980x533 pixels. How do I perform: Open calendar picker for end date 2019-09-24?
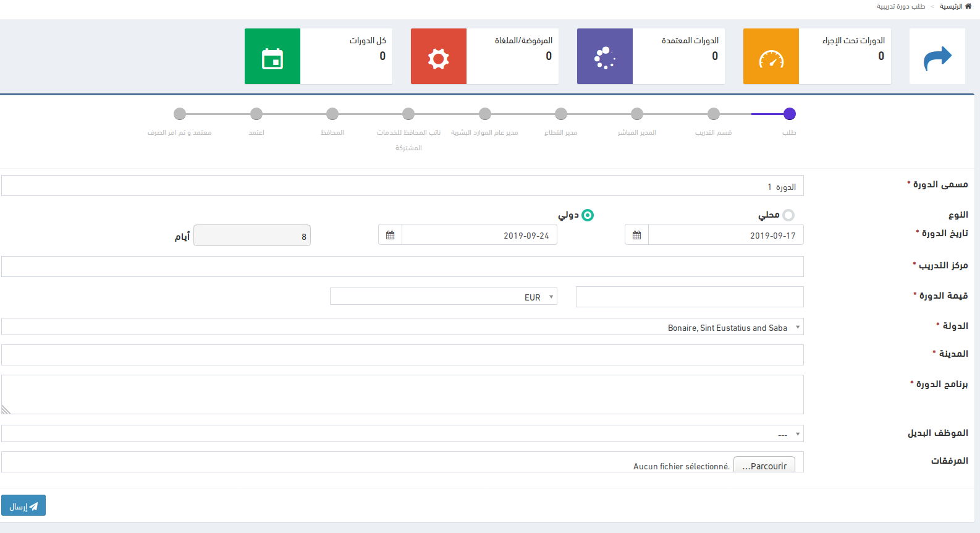tap(390, 235)
